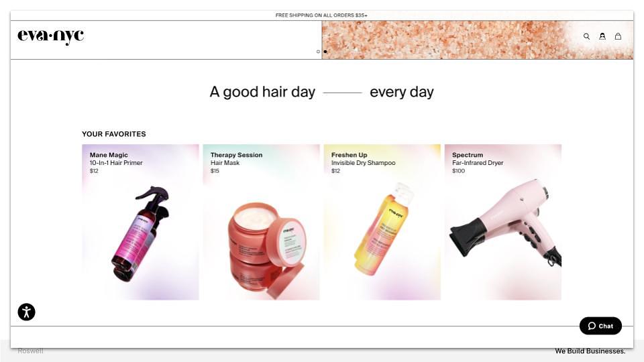Open the Freshen Up dry shampoo card

coord(382,222)
